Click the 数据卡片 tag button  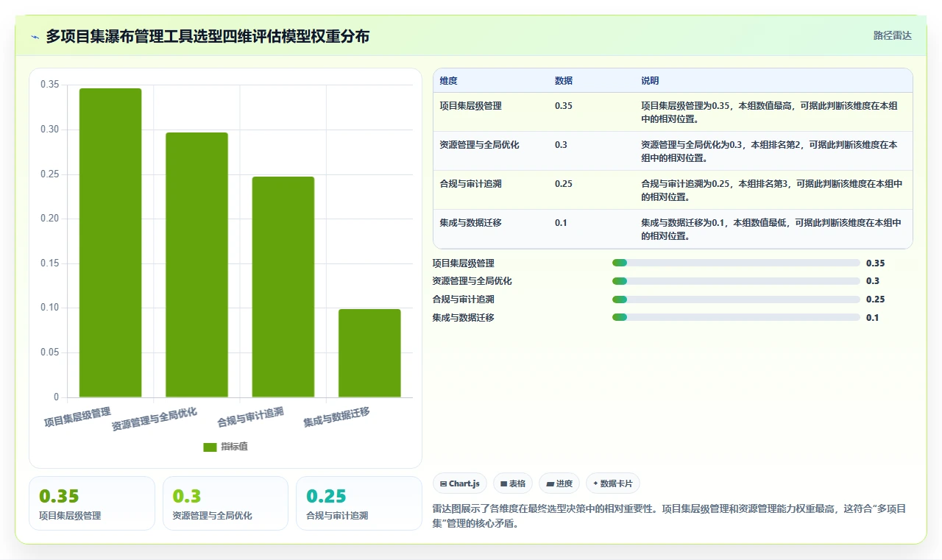[613, 483]
